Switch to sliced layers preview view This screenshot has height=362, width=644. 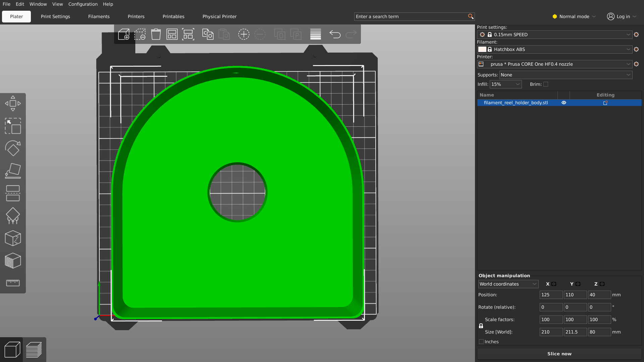pyautogui.click(x=34, y=350)
